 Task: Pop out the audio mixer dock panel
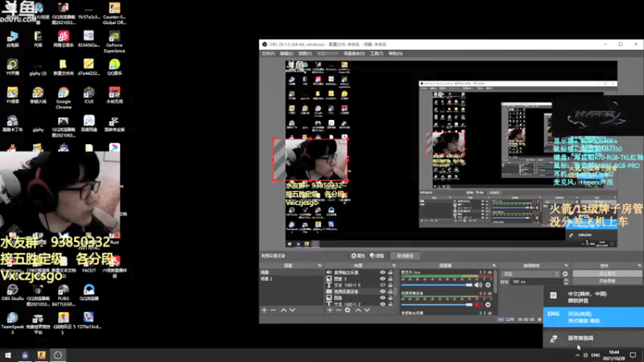493,265
